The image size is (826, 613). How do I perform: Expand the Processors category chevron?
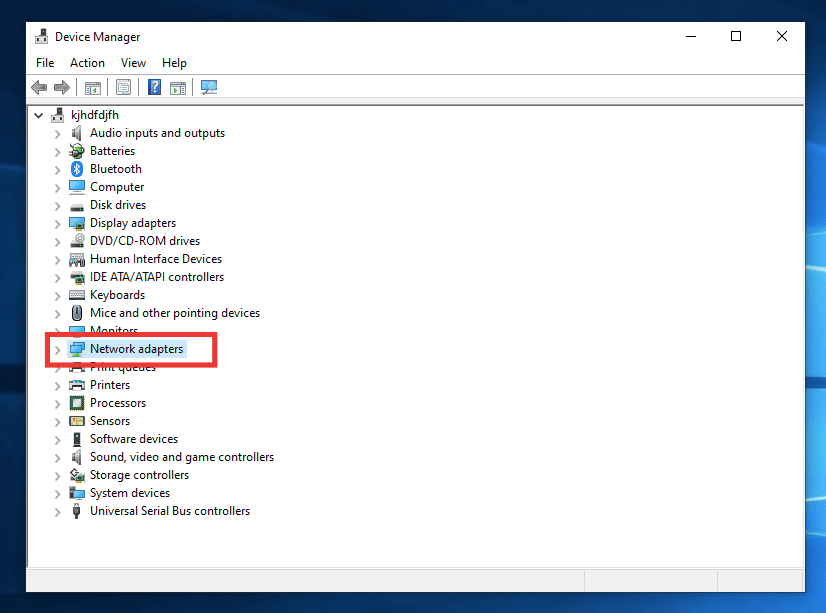(57, 404)
